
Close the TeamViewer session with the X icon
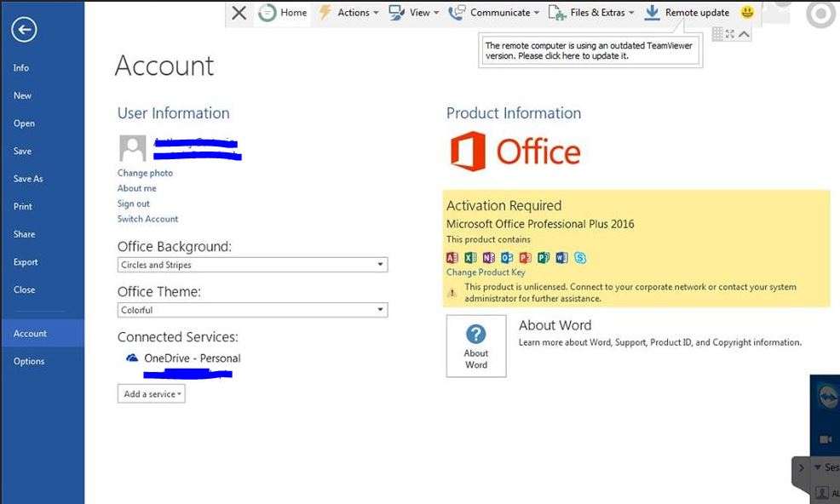click(239, 12)
